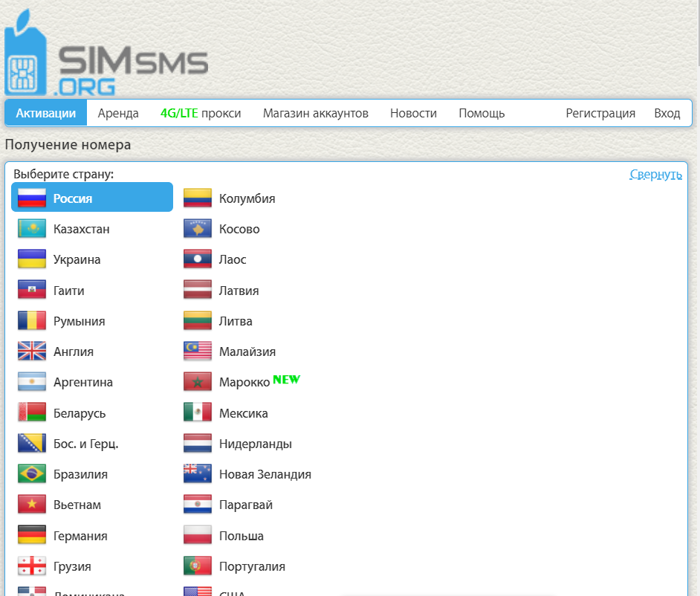The width and height of the screenshot is (700, 596).
Task: Open the Новости section
Action: pos(413,114)
